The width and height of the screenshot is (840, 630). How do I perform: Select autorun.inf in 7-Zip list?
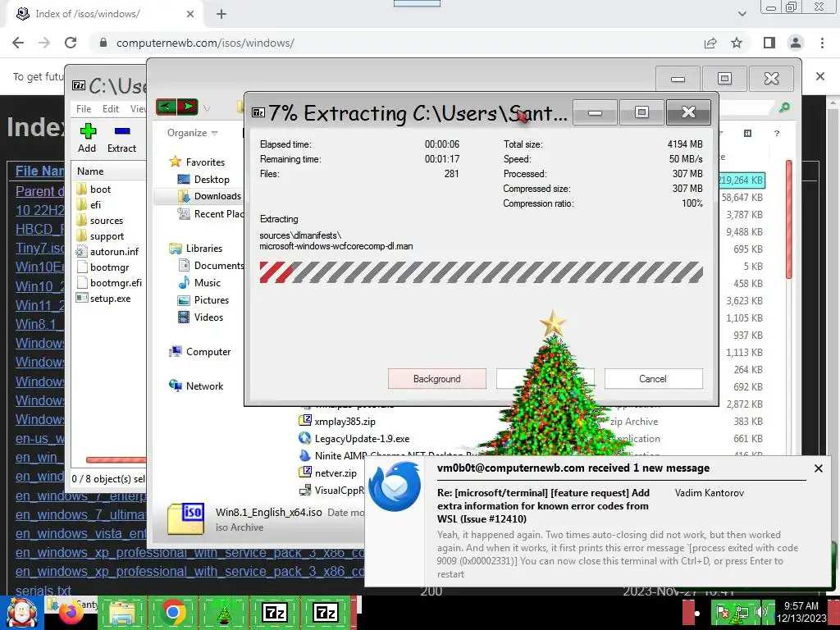[x=114, y=251]
